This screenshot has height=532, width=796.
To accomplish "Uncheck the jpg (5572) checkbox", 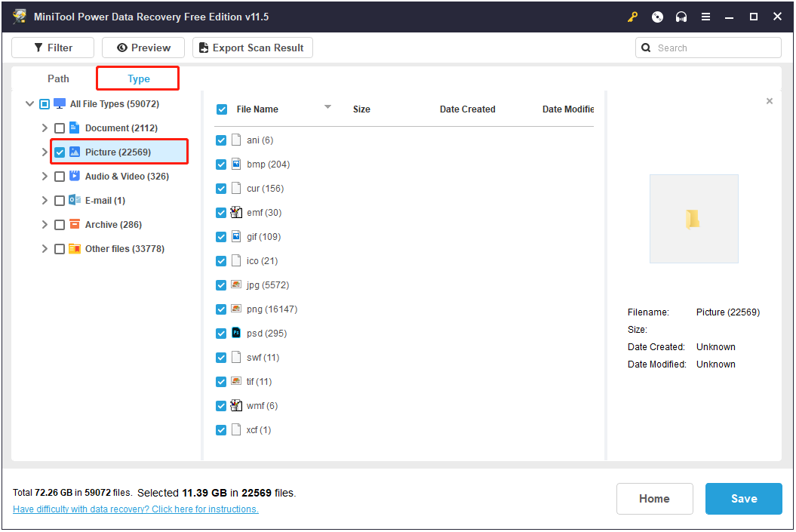I will pos(221,285).
